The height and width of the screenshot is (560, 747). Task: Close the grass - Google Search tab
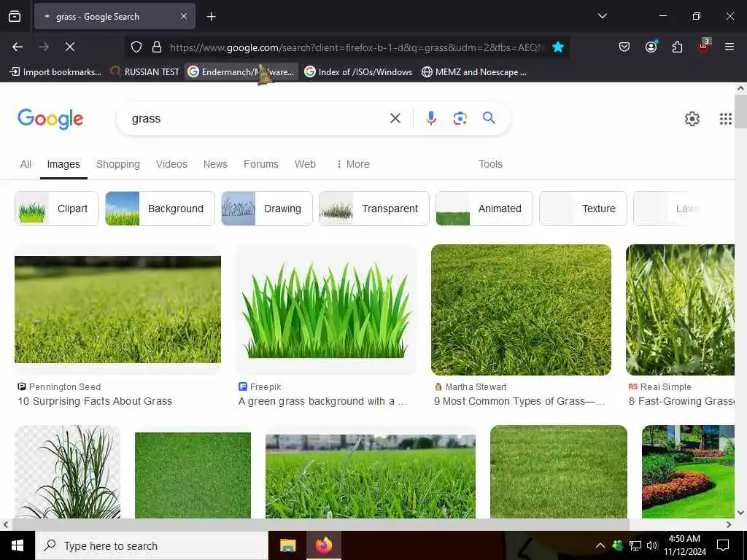[x=183, y=16]
